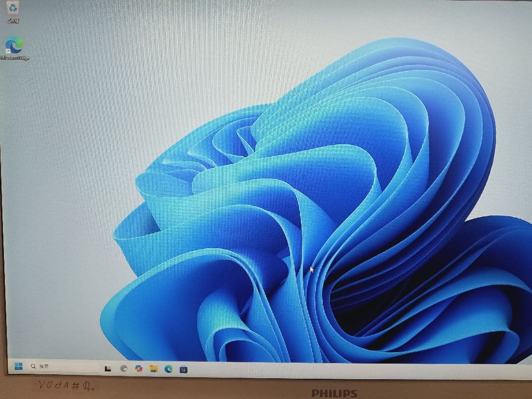532x399 pixels.
Task: Launch Copilot from the taskbar
Action: point(139,368)
